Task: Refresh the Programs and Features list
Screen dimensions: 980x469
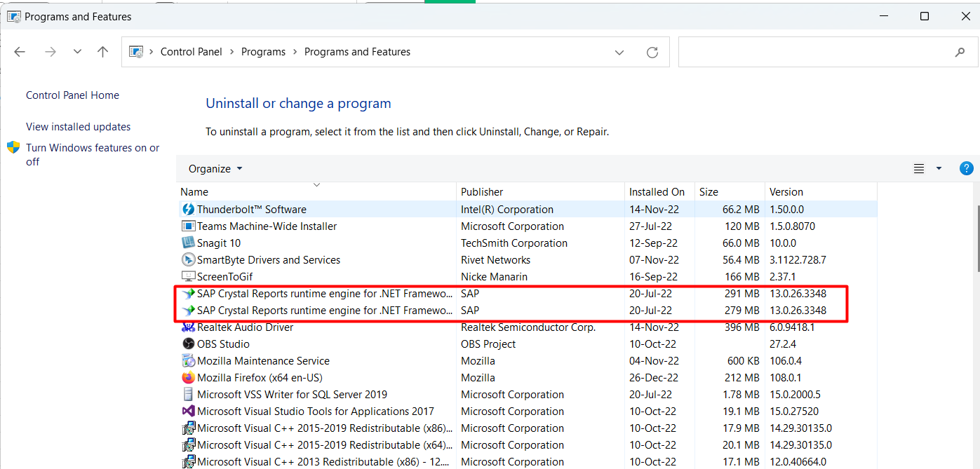Action: tap(652, 52)
